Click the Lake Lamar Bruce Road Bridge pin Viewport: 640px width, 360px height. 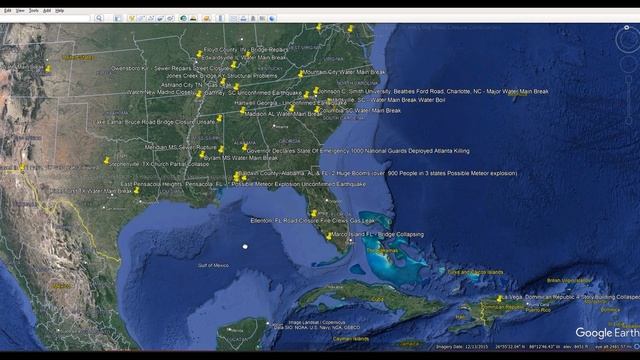[x=219, y=118]
